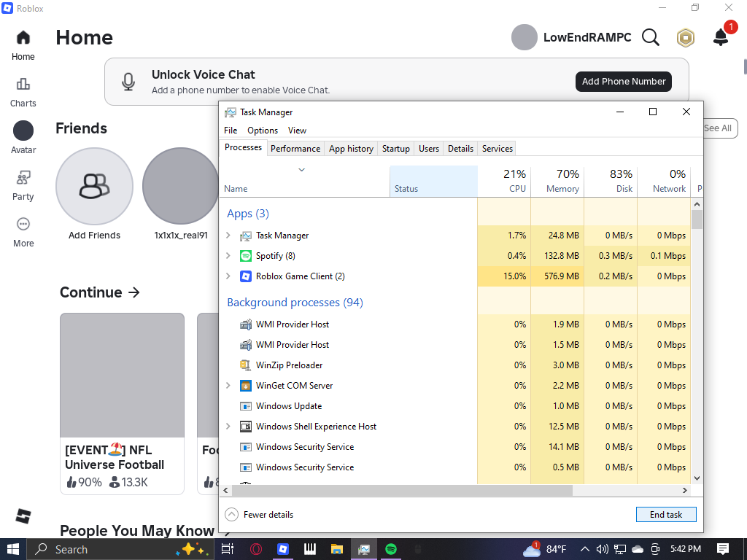Click the Roblox Studio logo at sidebar bottom
747x560 pixels.
click(x=23, y=516)
